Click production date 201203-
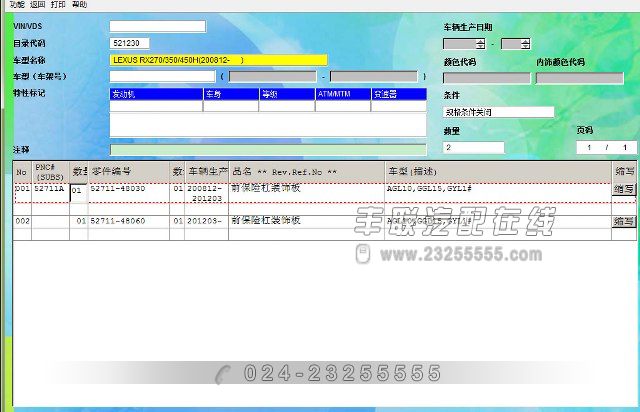This screenshot has height=412, width=640. tap(204, 221)
